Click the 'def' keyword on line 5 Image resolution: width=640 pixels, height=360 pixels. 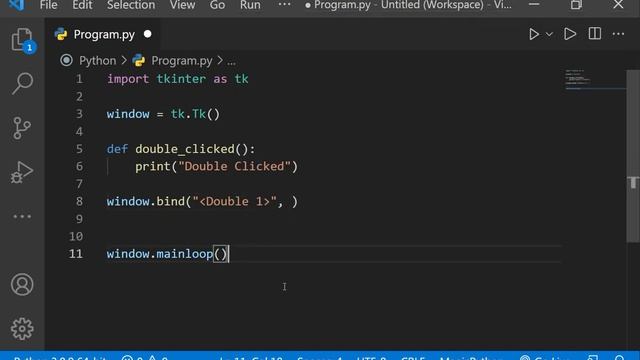tap(117, 149)
